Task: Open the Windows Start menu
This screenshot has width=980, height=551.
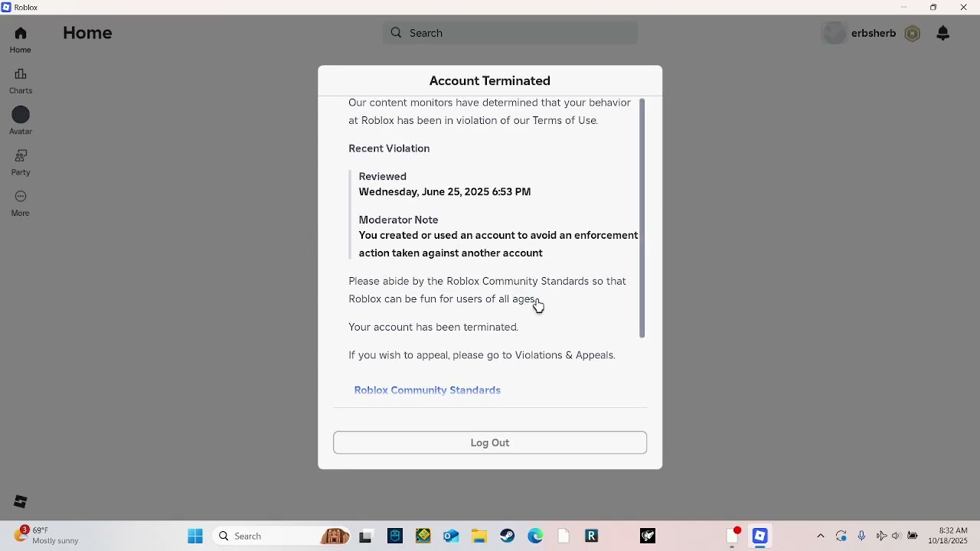Action: pos(195,536)
